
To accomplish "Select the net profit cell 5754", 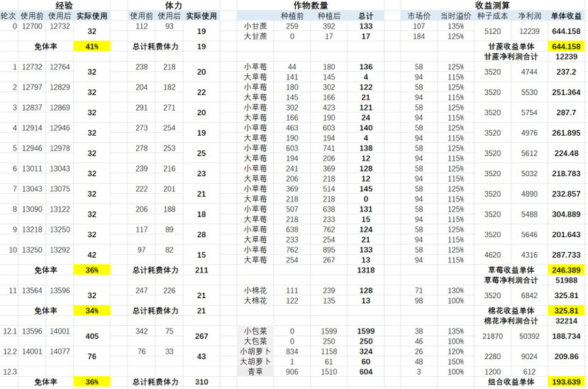I will pyautogui.click(x=529, y=113).
